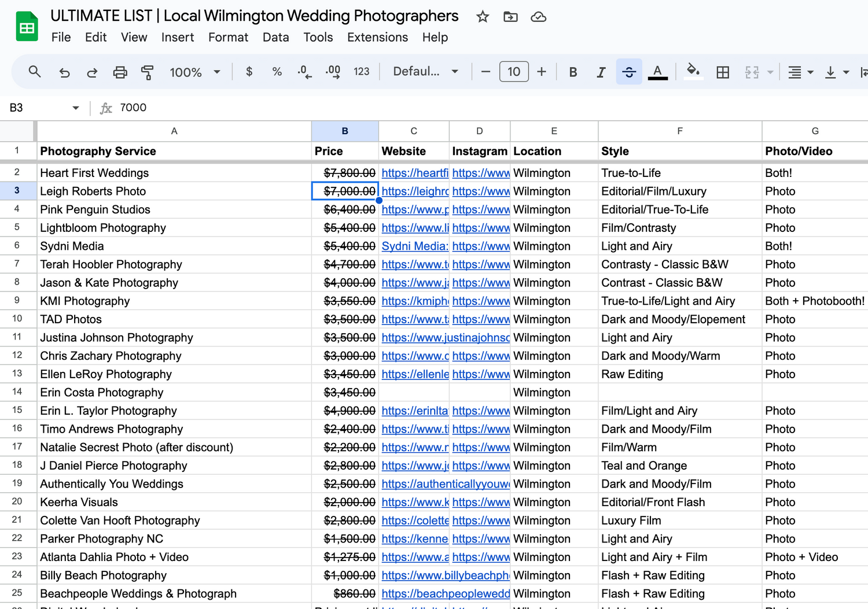Activate the paint format tool

(148, 72)
